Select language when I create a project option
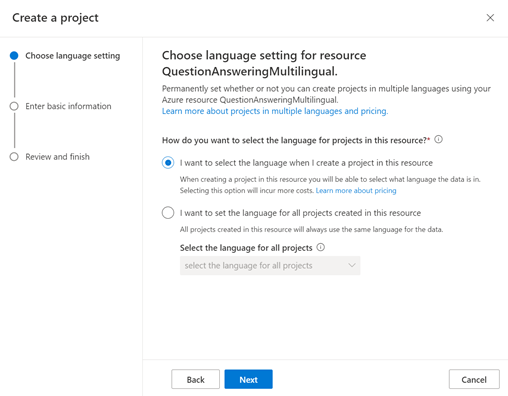508x396 pixels. click(x=168, y=163)
